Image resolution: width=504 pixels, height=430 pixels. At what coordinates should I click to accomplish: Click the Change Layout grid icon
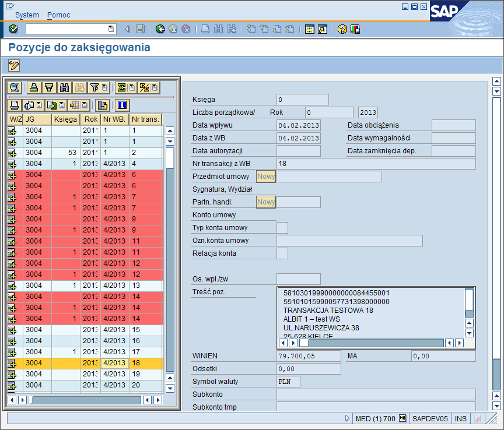(75, 105)
